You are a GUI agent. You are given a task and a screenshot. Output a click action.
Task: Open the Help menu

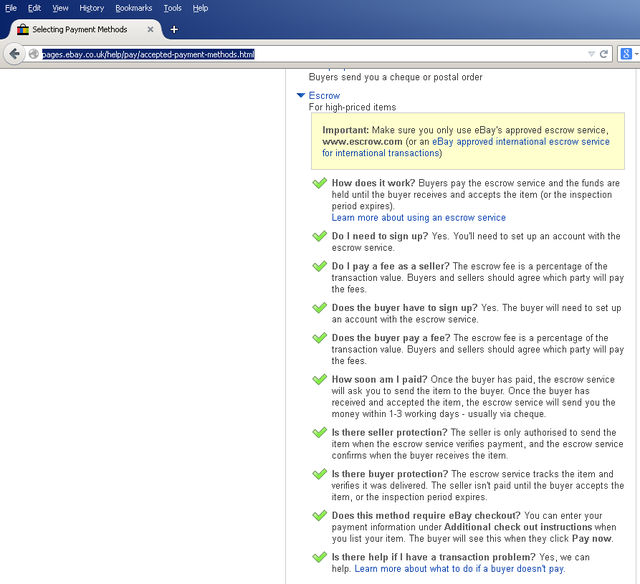[x=200, y=8]
